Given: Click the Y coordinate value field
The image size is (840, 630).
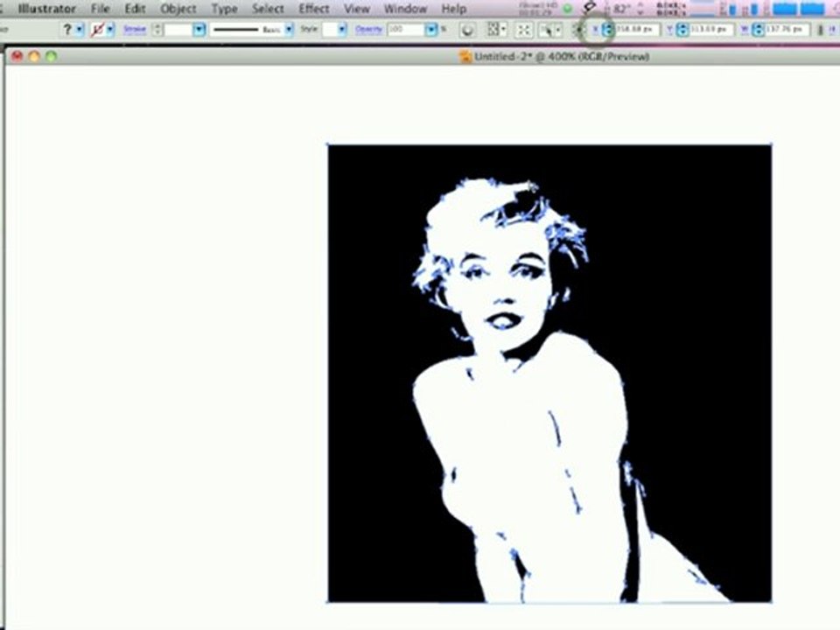Looking at the screenshot, I should coord(711,29).
